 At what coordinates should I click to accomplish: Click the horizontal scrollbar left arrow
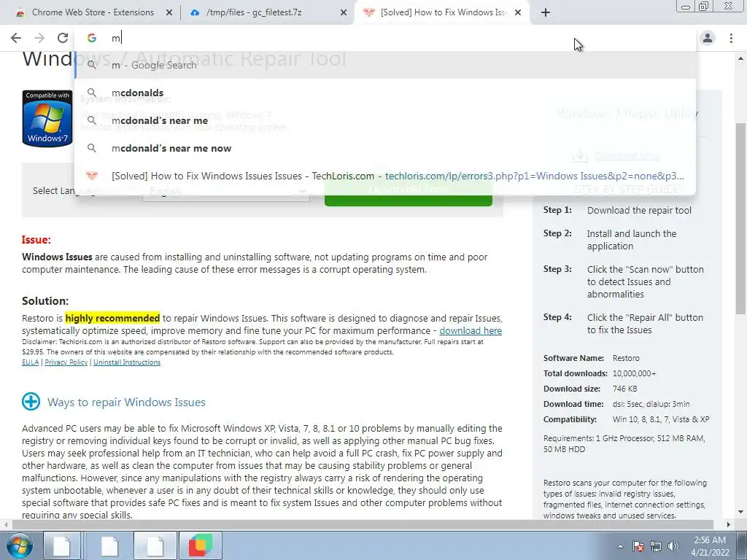[5, 524]
